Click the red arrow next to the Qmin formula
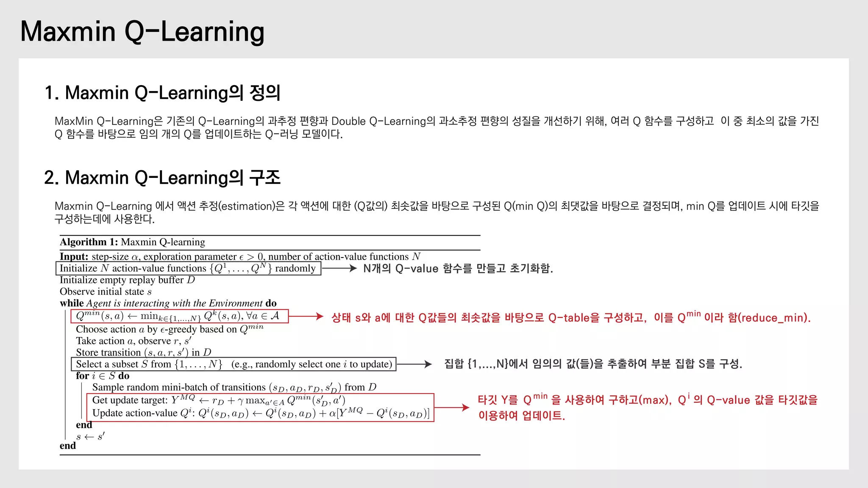Viewport: 868px width, 488px height. pyautogui.click(x=306, y=316)
